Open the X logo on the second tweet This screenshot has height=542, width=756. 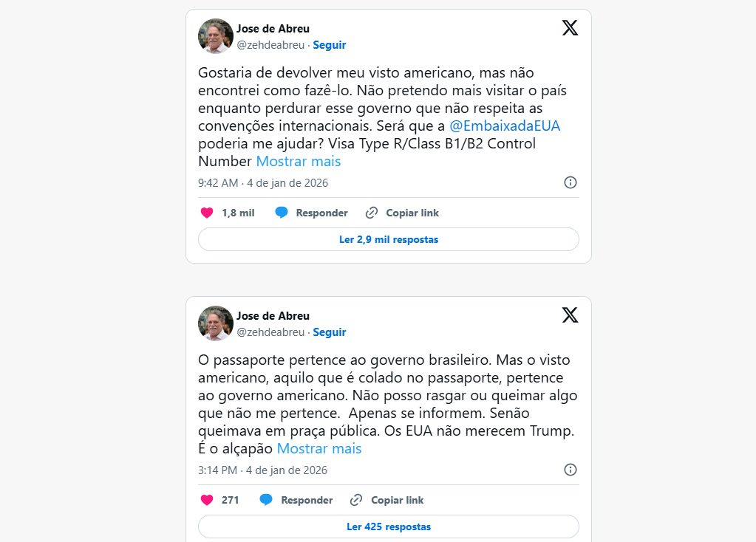[x=569, y=315]
